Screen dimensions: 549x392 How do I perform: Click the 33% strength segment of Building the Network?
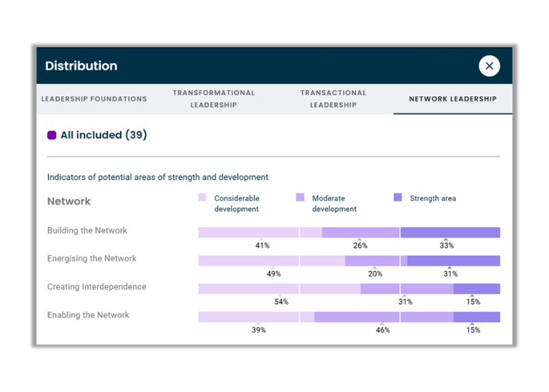[449, 233]
